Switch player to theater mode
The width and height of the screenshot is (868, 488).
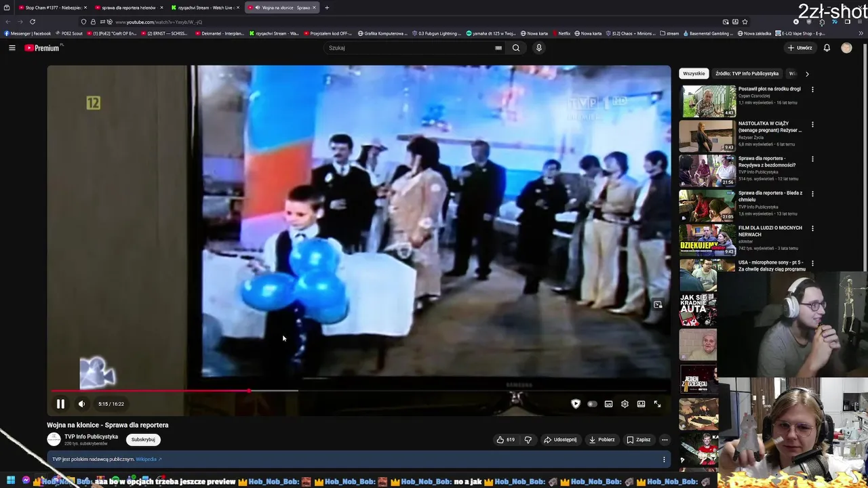[x=641, y=404]
